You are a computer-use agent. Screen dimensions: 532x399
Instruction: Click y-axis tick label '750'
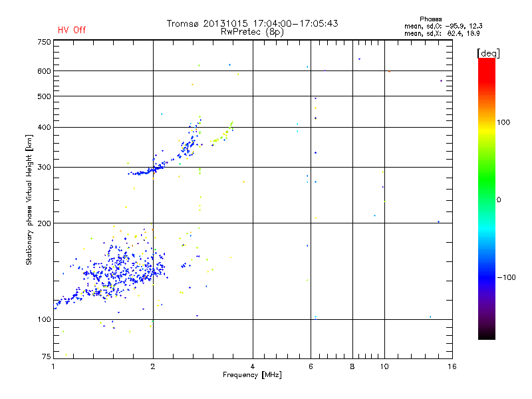(44, 42)
